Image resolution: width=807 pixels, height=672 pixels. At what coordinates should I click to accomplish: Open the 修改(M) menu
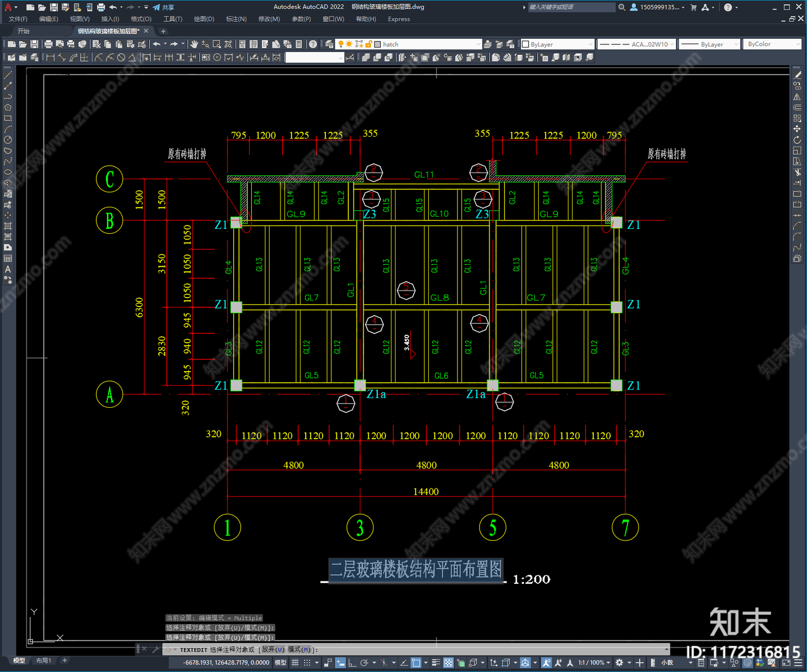pos(269,19)
